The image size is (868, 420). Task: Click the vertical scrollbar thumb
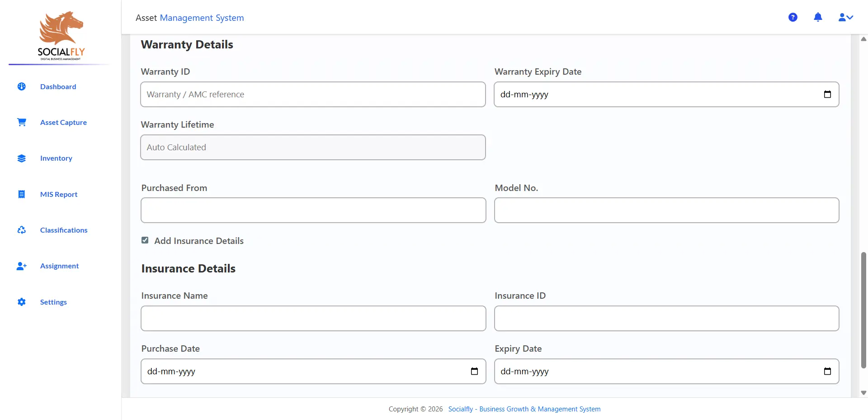point(863,310)
